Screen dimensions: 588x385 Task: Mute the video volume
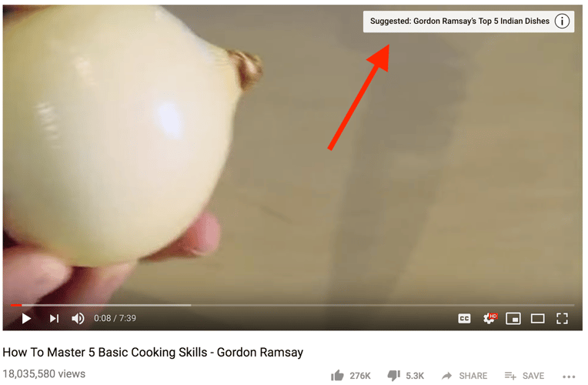click(78, 320)
